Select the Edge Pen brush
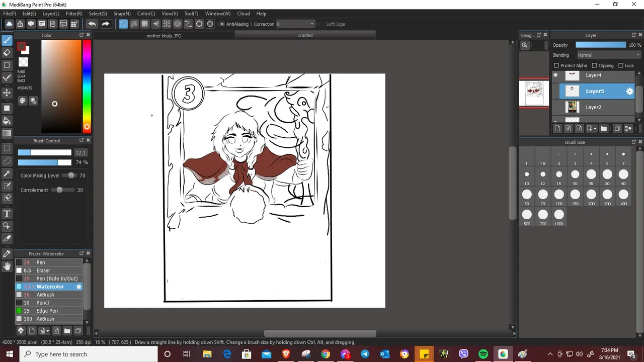 pos(49,311)
